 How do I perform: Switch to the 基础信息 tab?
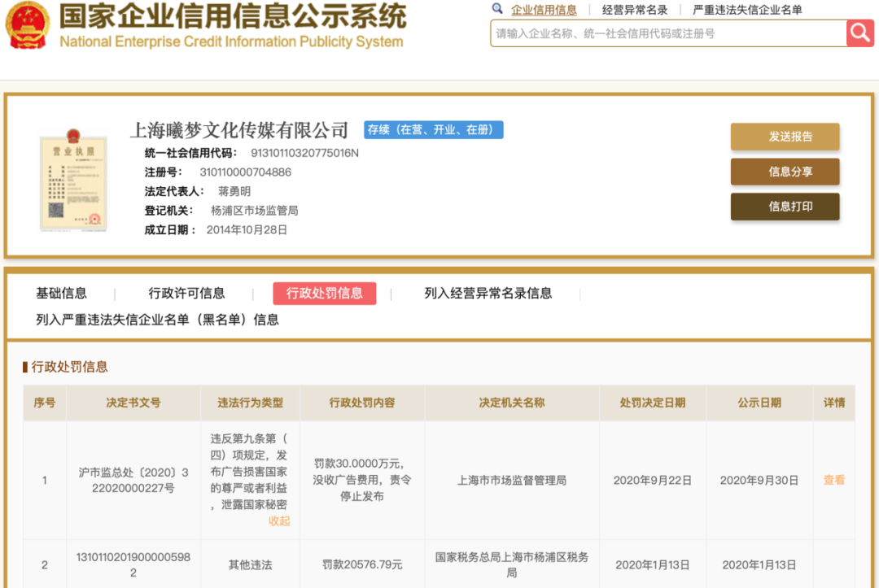[61, 293]
